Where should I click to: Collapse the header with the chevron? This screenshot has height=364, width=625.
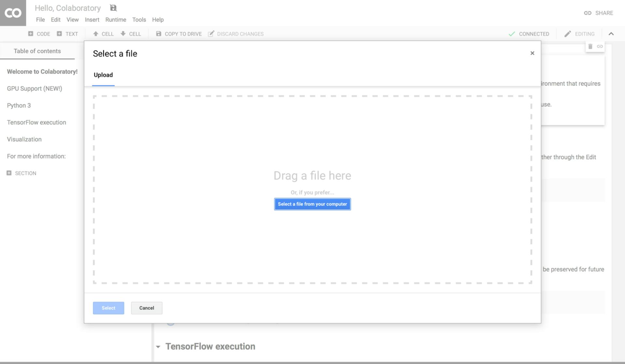[611, 34]
